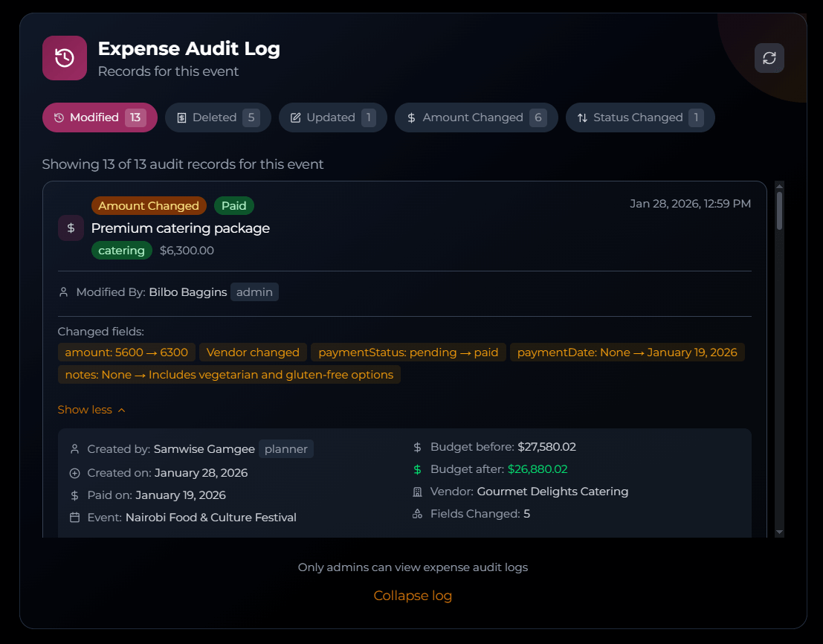823x644 pixels.
Task: Click the green dollar icon beside Budget after
Action: pyautogui.click(x=417, y=469)
